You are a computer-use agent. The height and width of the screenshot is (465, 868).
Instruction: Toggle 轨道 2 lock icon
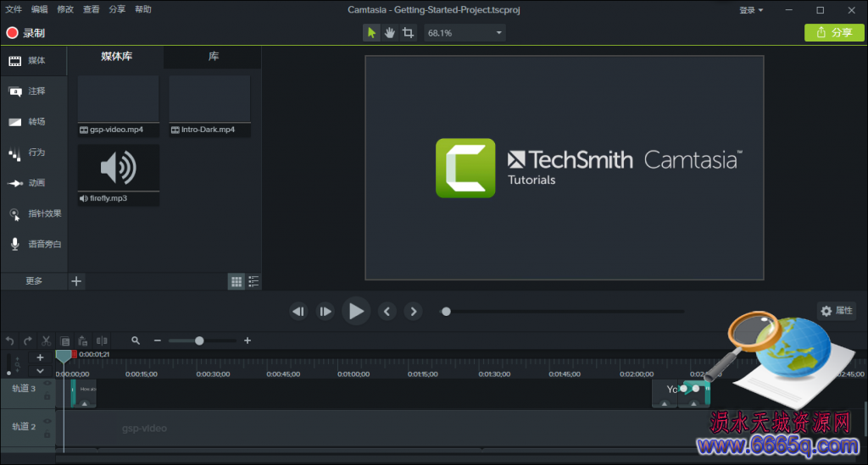[x=47, y=434]
